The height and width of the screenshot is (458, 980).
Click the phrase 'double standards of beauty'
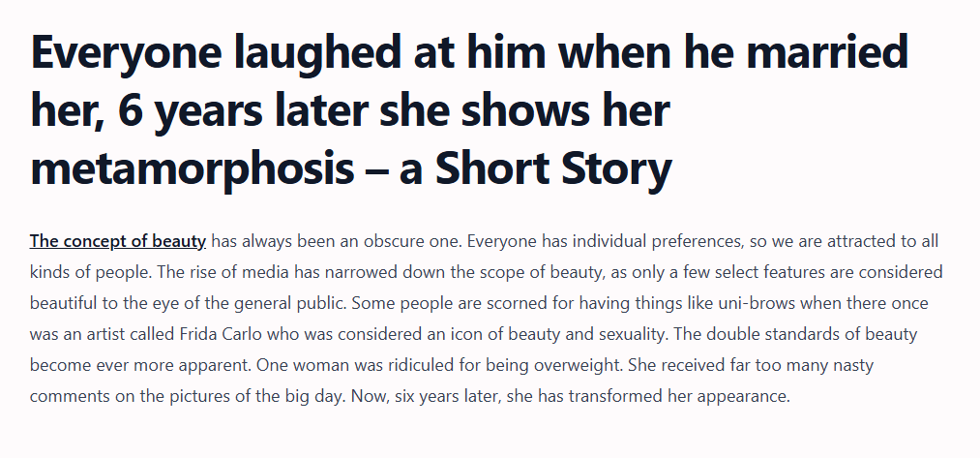(815, 334)
